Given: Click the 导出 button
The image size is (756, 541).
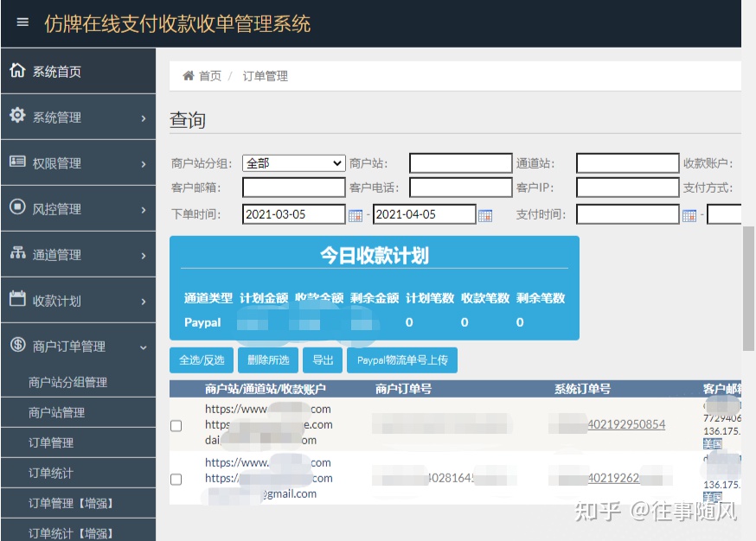Looking at the screenshot, I should pyautogui.click(x=323, y=360).
